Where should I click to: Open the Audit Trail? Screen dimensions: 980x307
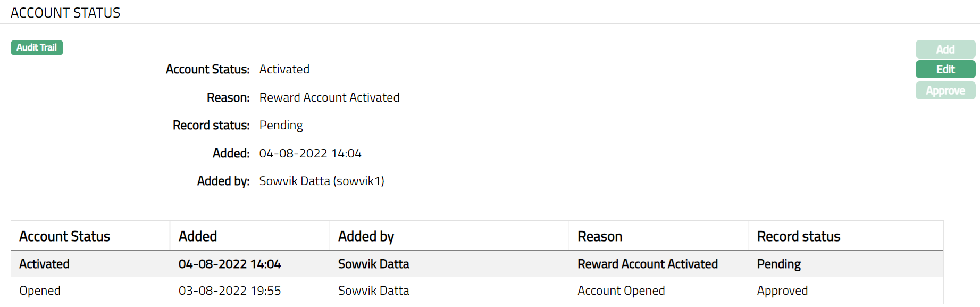(x=37, y=47)
